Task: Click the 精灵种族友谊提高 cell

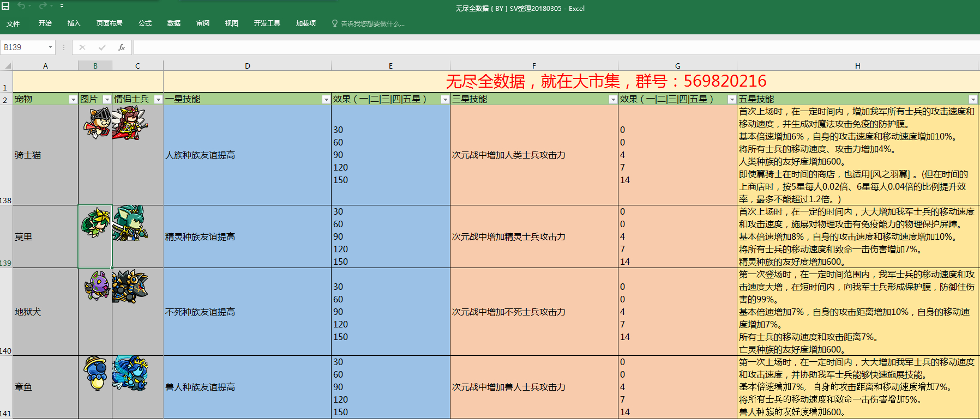Action: pyautogui.click(x=248, y=236)
